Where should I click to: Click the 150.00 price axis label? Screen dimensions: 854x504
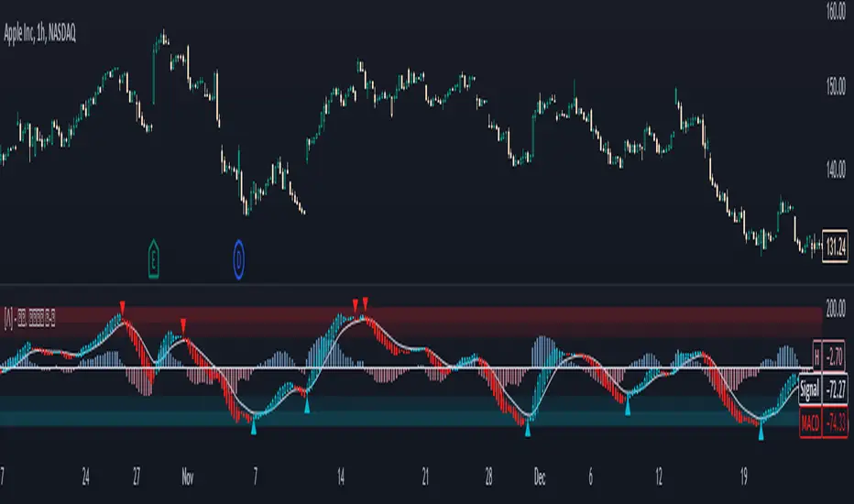(x=836, y=85)
